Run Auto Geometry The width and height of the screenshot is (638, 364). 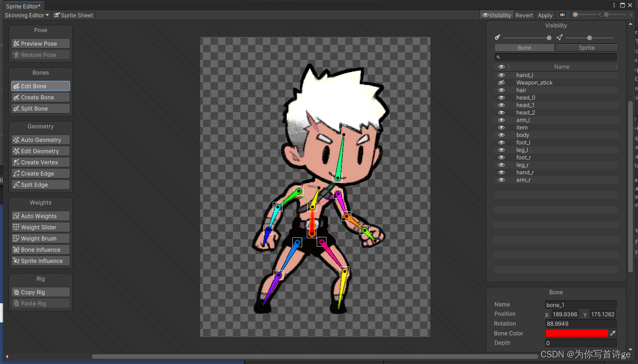point(41,140)
